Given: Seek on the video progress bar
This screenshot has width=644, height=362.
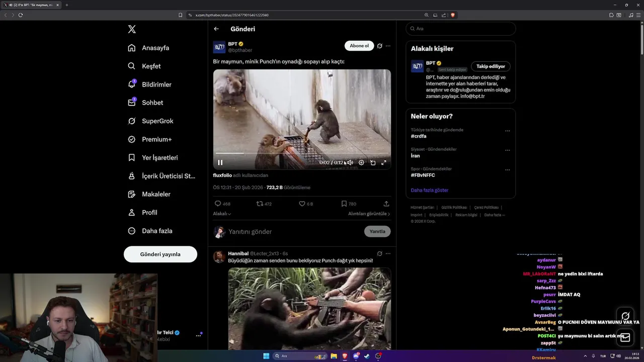Looking at the screenshot, I should tap(302, 153).
